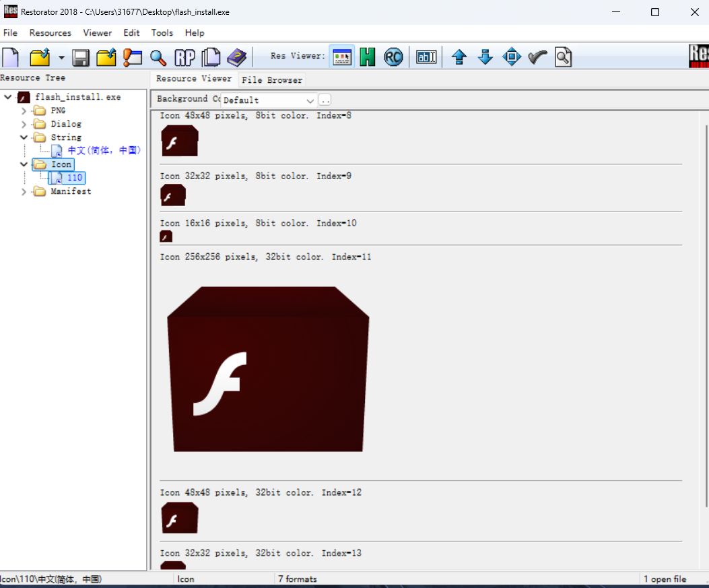Minimize the Restorator window
Image resolution: width=709 pixels, height=588 pixels.
coord(616,12)
